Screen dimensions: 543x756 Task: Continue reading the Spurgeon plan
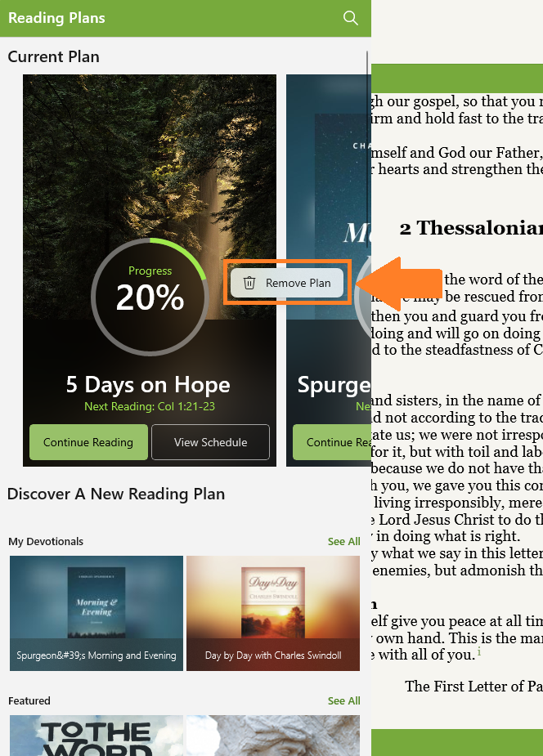[332, 442]
